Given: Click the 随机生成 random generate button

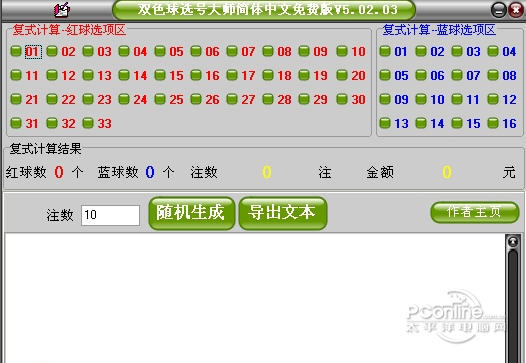Looking at the screenshot, I should [x=192, y=213].
